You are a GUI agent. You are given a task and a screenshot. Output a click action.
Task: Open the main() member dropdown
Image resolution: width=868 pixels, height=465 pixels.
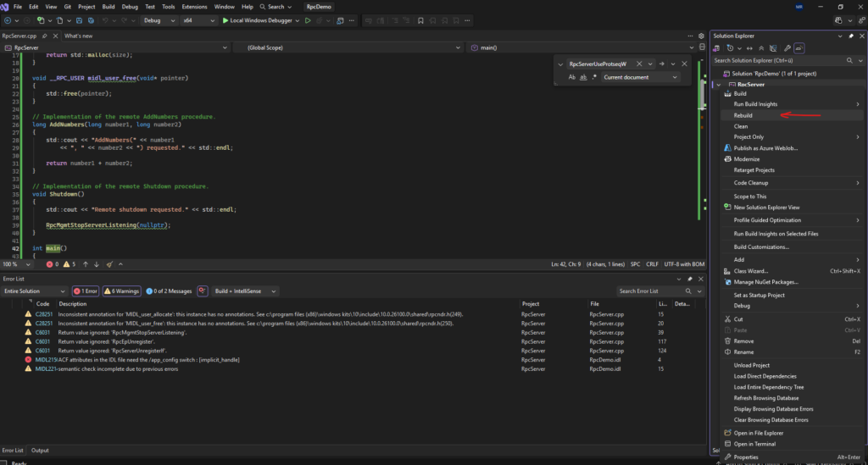pos(581,47)
